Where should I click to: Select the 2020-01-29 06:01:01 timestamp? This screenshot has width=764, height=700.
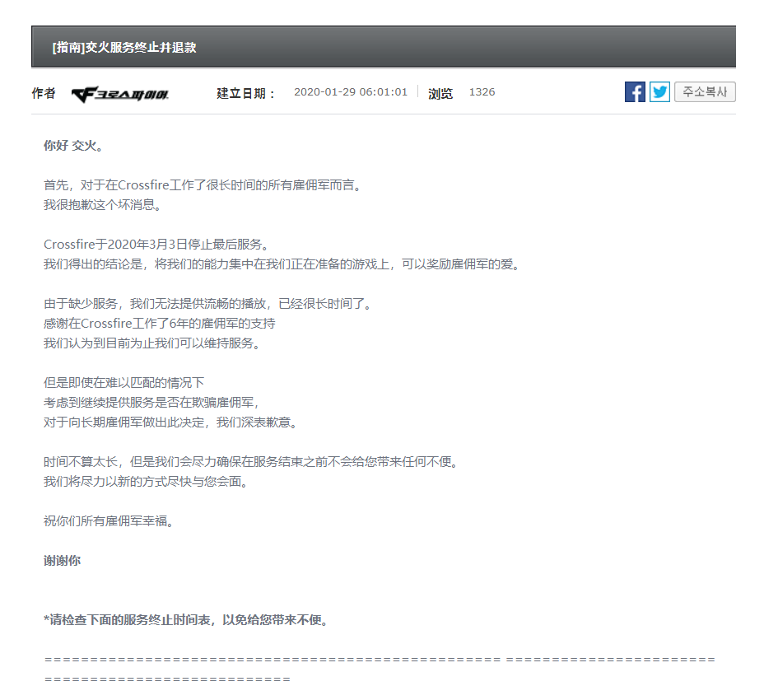click(x=351, y=92)
